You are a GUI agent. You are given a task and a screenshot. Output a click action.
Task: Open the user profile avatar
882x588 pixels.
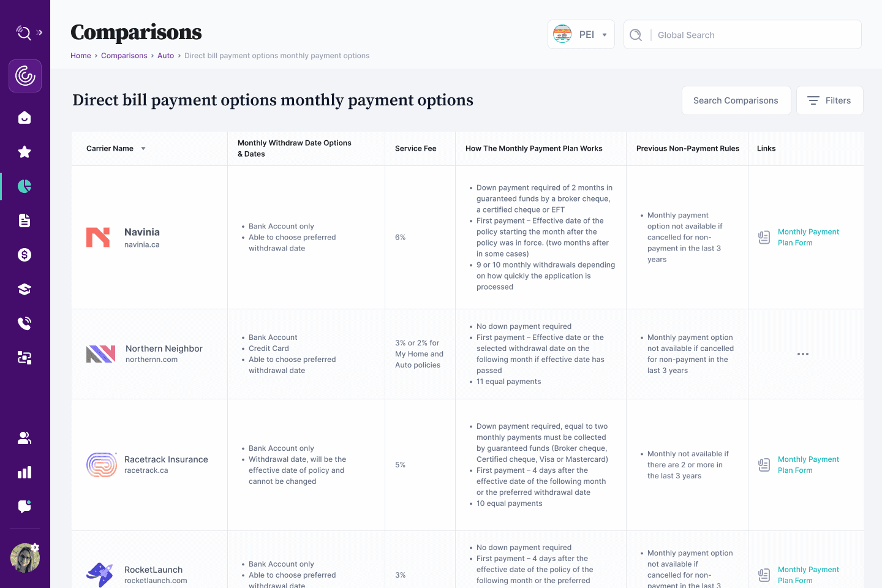(x=25, y=558)
